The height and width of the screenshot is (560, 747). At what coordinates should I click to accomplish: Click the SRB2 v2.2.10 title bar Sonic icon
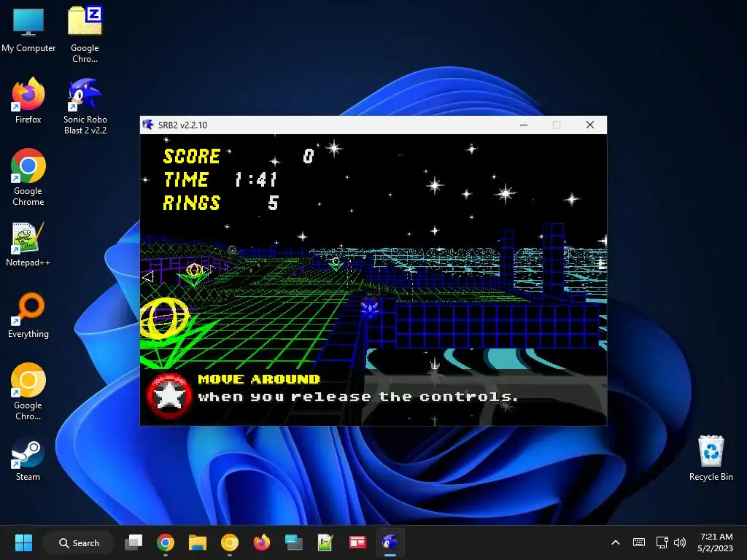147,125
